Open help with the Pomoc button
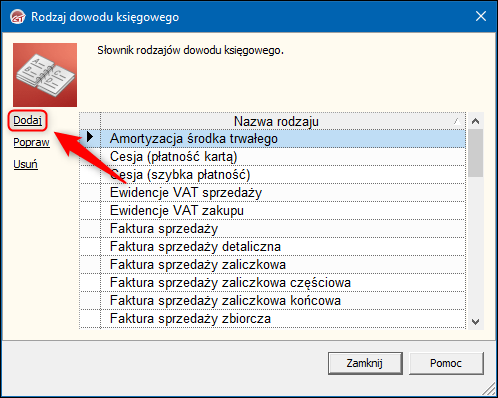The height and width of the screenshot is (398, 498). 446,363
